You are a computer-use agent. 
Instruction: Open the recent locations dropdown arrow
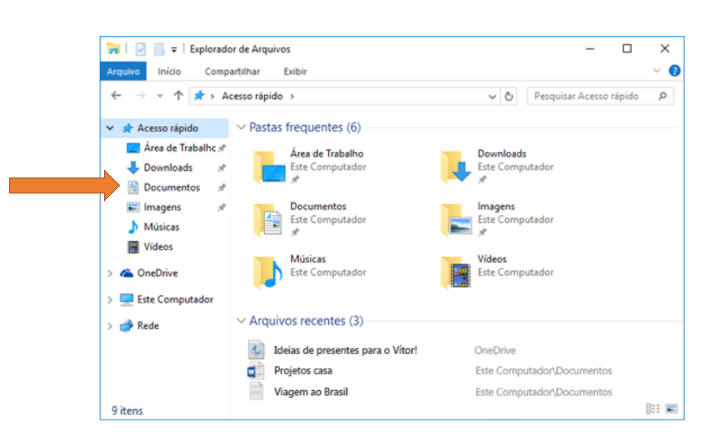coord(160,96)
